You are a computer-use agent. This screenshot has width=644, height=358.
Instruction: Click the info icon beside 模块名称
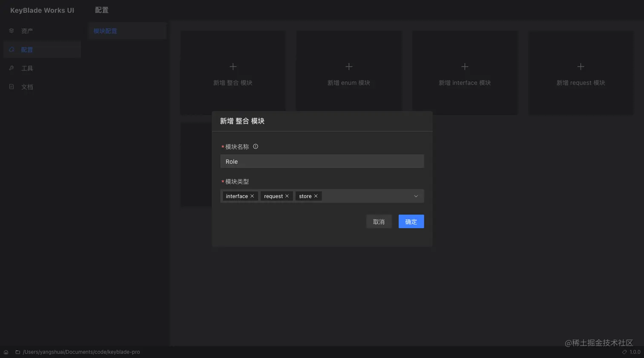coord(255,146)
